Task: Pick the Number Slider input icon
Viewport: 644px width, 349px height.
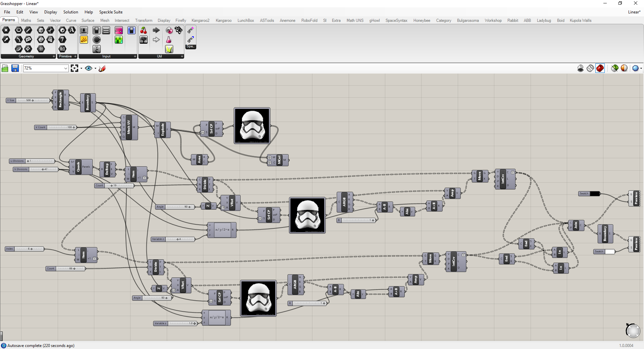Action: (x=84, y=30)
